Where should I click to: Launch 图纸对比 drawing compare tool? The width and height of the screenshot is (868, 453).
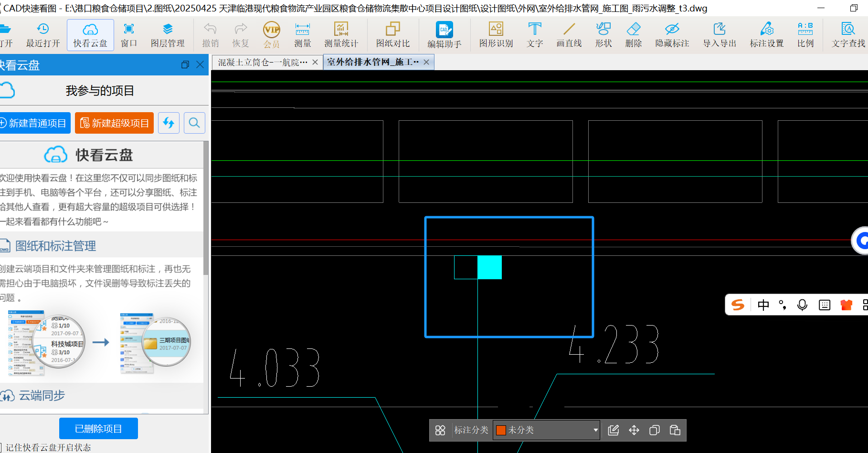point(392,35)
